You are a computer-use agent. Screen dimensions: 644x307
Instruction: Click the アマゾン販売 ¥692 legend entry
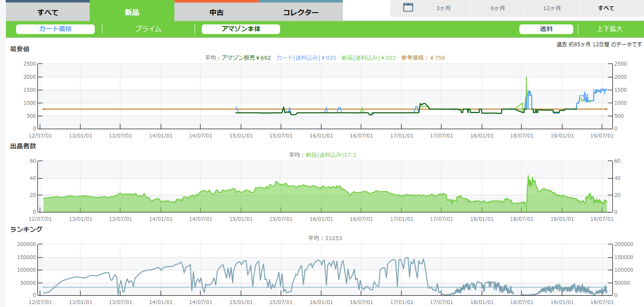[246, 58]
